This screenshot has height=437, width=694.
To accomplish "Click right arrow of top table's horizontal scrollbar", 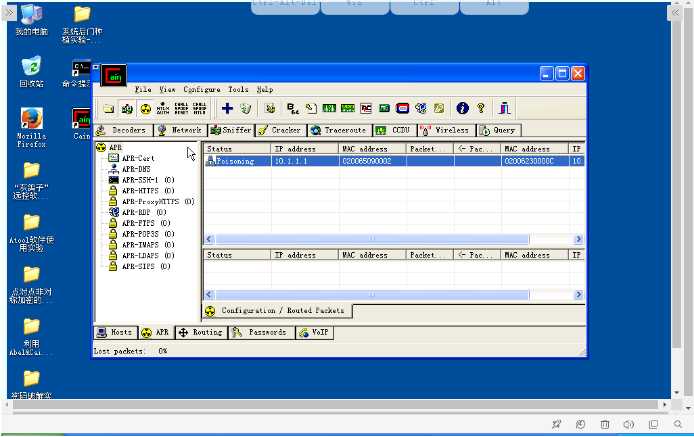I will [578, 240].
